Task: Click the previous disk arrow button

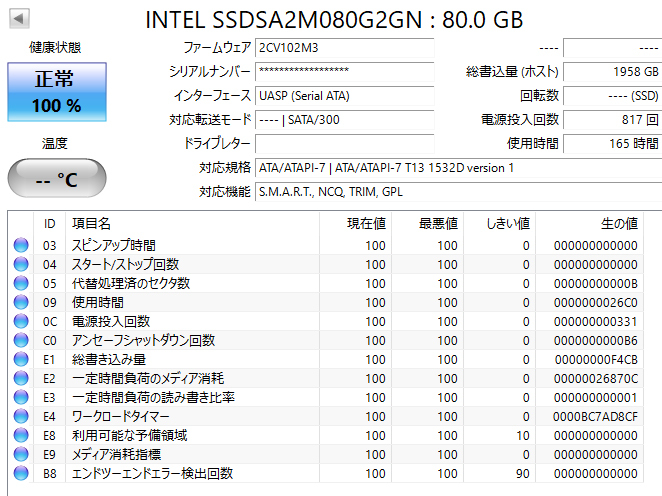Action: (x=19, y=19)
